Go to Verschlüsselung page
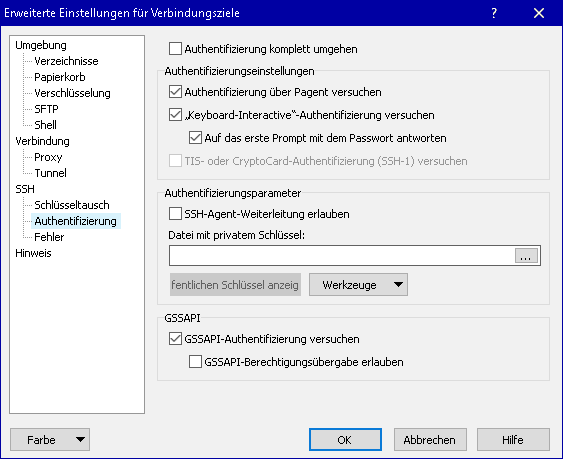Screen dimensions: 563x459 72,93
